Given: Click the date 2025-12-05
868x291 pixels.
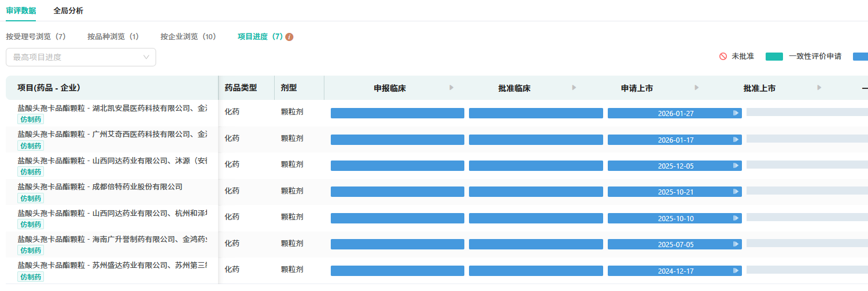Looking at the screenshot, I should 675,166.
